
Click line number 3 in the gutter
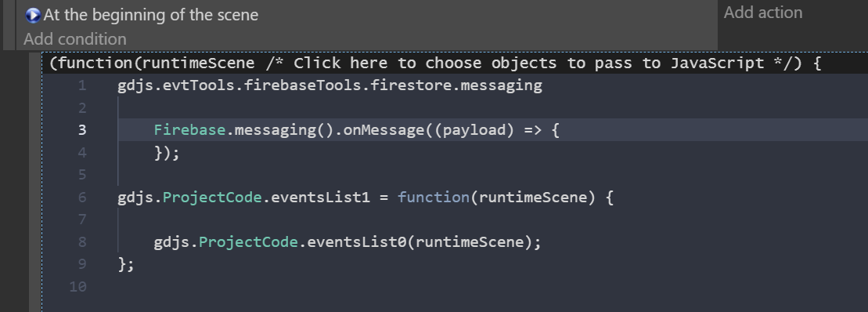tap(82, 129)
